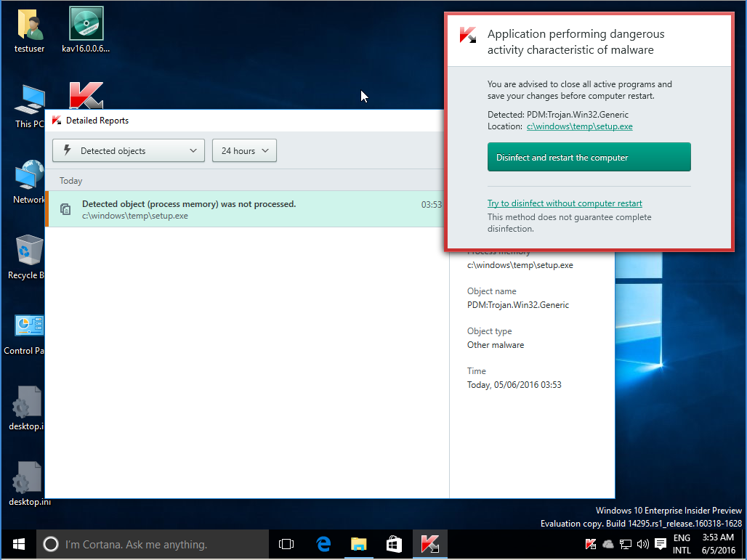Launch Microsoft Edge from the taskbar
Viewport: 747px width, 560px height.
(323, 544)
